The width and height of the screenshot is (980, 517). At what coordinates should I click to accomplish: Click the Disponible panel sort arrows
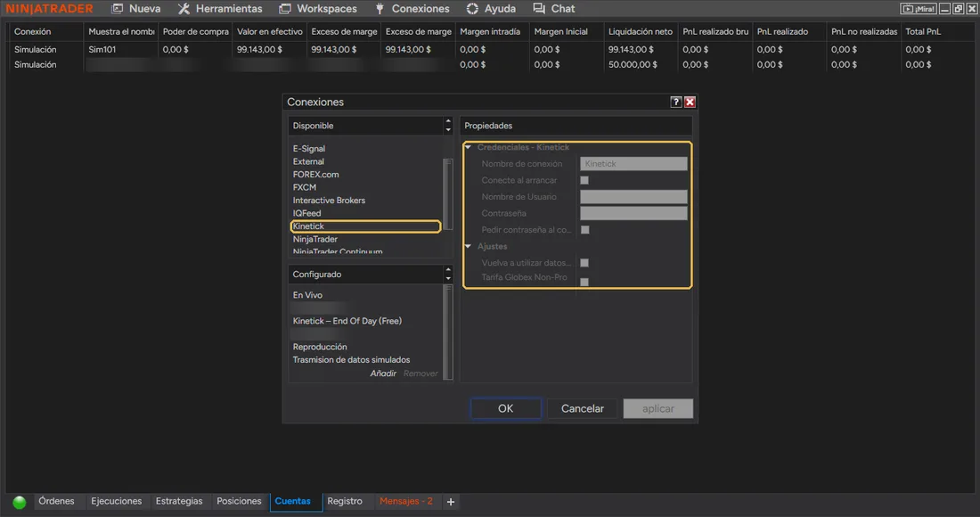click(448, 126)
